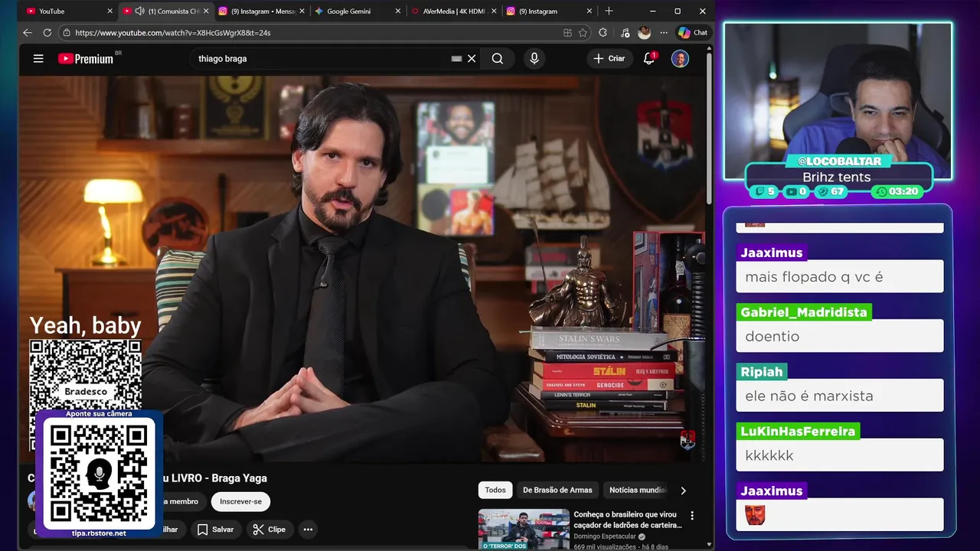Switch to Instagram Mensagens tab
The width and height of the screenshot is (980, 551).
260,11
